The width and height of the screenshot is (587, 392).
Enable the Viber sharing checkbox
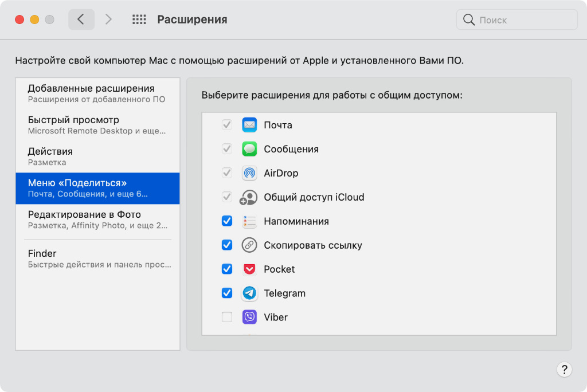tap(227, 317)
